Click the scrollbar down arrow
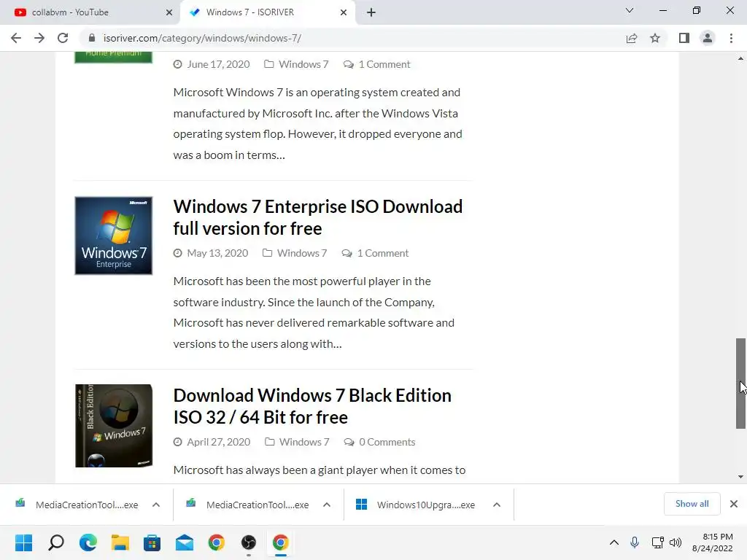 click(740, 477)
